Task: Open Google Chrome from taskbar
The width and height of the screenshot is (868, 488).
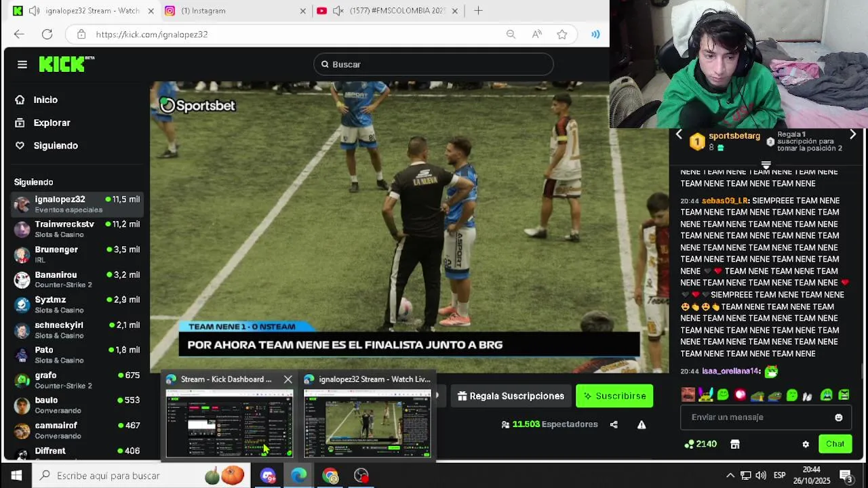Action: pos(330,476)
